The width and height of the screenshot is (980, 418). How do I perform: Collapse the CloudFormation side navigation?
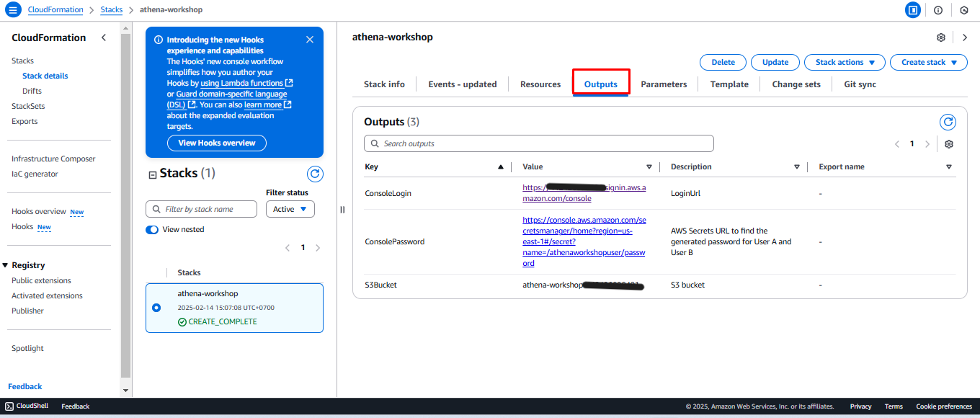104,37
